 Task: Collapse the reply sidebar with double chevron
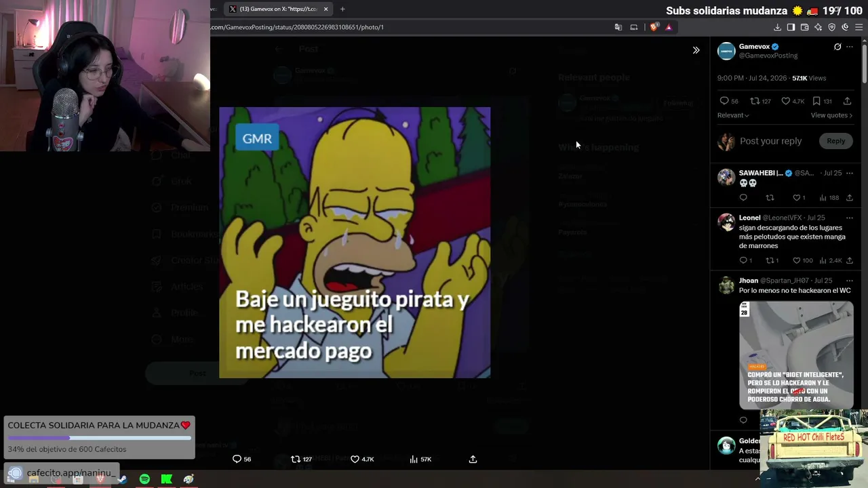(x=696, y=50)
